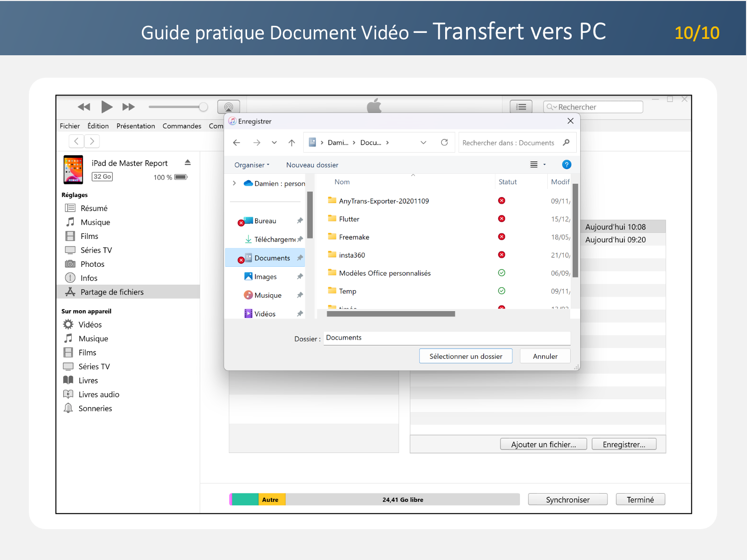The width and height of the screenshot is (747, 560).
Task: Expand the address bar path dropdown
Action: click(x=423, y=143)
